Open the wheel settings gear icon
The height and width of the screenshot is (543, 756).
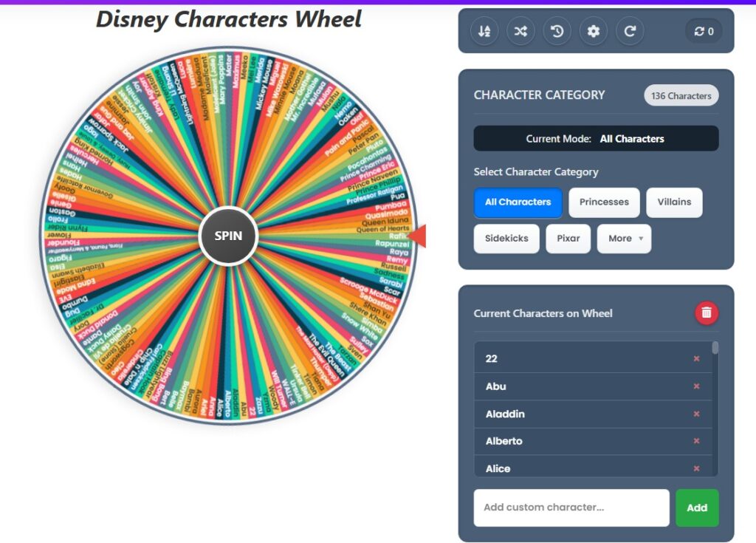pyautogui.click(x=593, y=31)
